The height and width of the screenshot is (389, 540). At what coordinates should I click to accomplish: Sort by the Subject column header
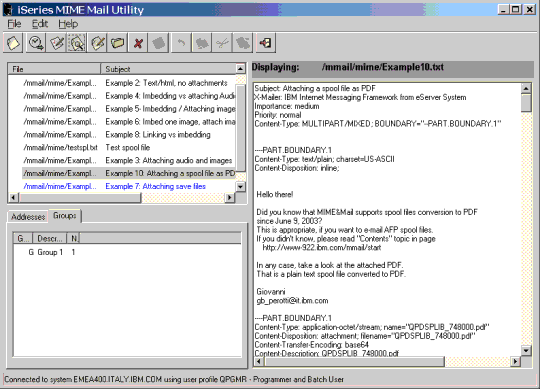pos(168,69)
